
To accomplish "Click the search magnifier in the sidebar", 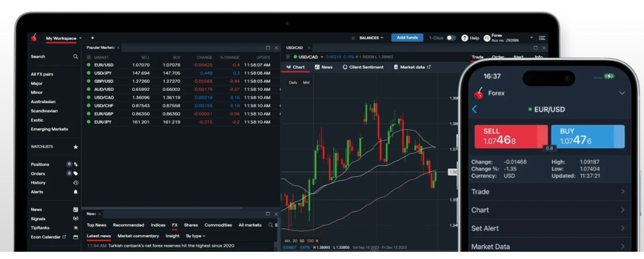I will coord(75,57).
